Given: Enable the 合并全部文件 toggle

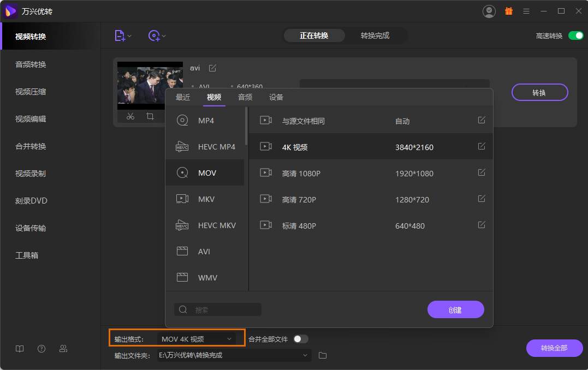Looking at the screenshot, I should (x=301, y=339).
